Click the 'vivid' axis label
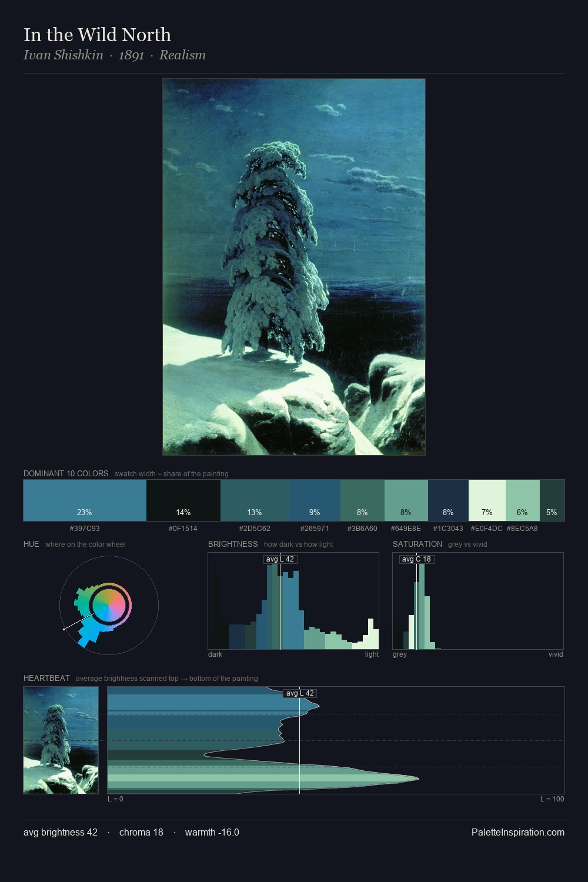The image size is (588, 882). (x=556, y=654)
